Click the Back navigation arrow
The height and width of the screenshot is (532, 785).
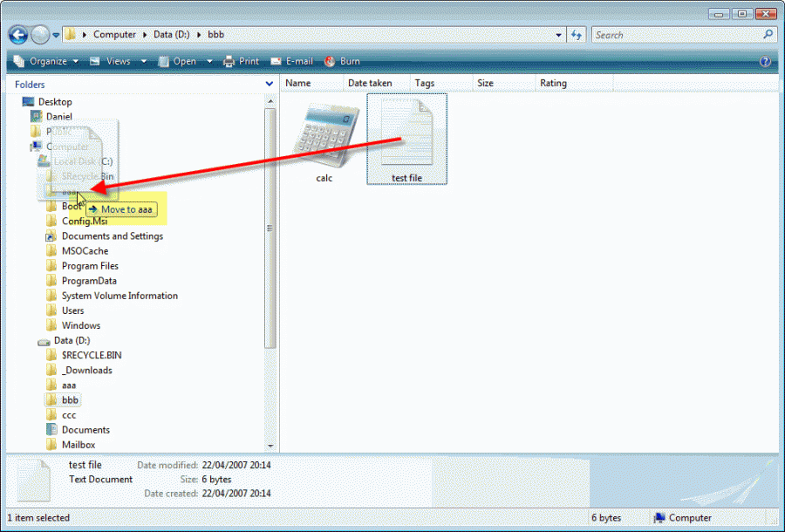18,35
